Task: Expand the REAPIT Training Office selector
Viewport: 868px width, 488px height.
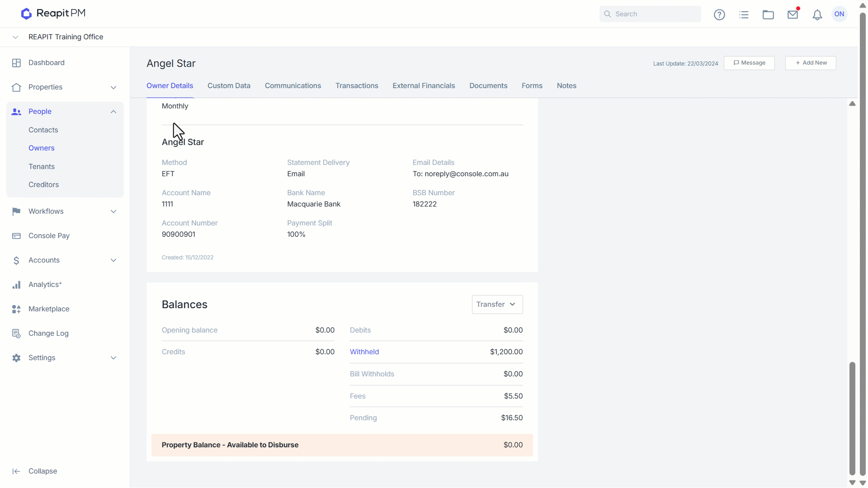Action: [15, 37]
